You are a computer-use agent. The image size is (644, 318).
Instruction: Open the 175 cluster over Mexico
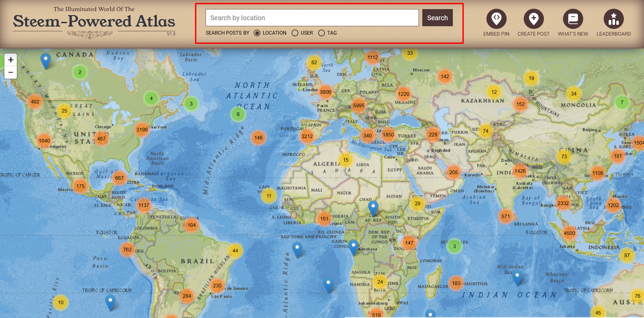pyautogui.click(x=81, y=186)
